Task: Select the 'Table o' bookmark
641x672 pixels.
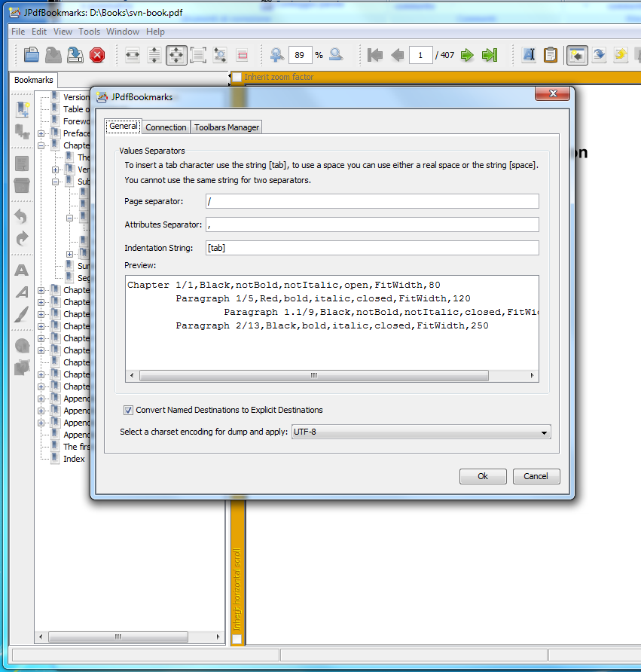Action: tap(76, 109)
